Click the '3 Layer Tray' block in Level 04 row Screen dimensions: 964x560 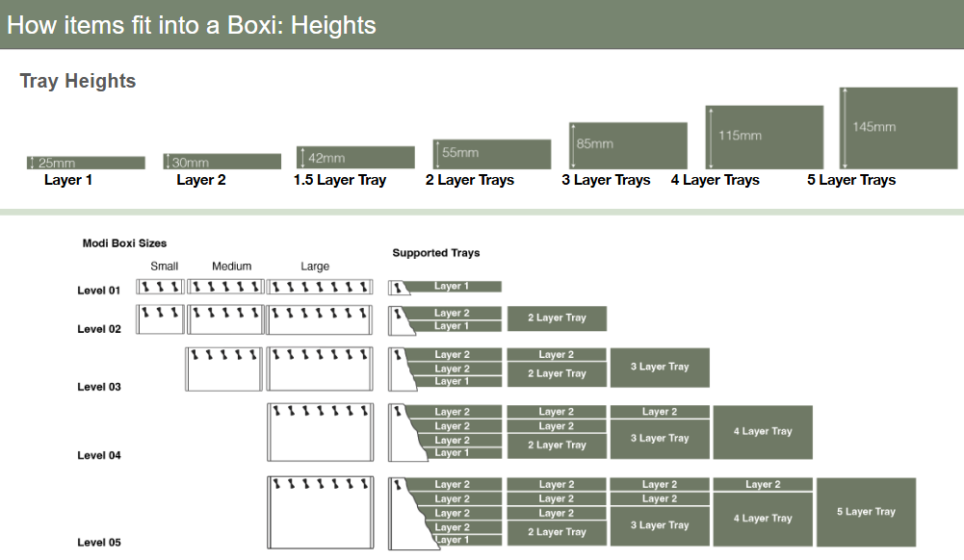tap(660, 439)
